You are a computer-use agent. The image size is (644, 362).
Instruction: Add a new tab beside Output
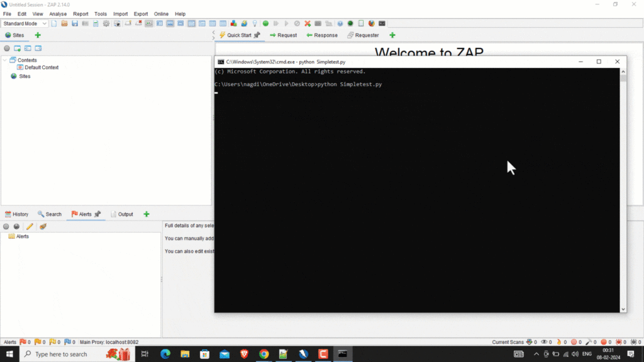coord(147,214)
